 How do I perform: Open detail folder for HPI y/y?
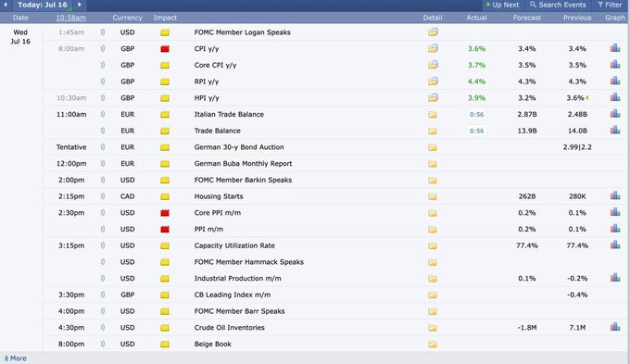pyautogui.click(x=433, y=98)
